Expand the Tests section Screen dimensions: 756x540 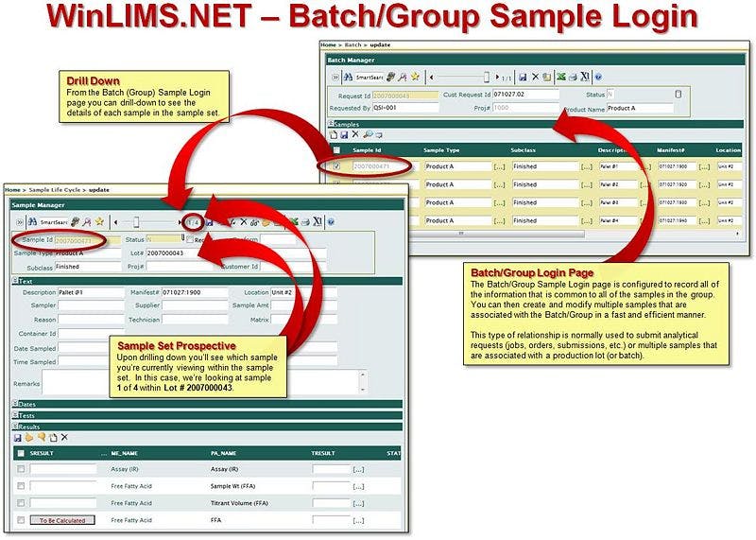15,415
